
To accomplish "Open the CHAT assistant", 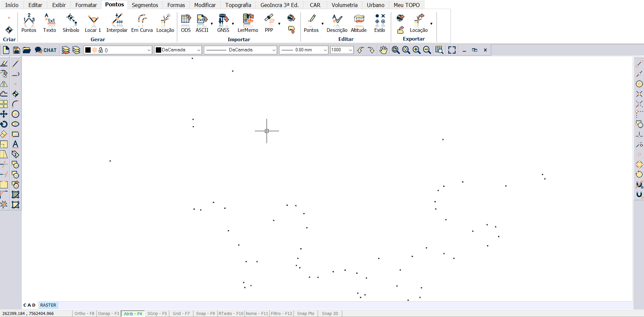I will point(46,50).
